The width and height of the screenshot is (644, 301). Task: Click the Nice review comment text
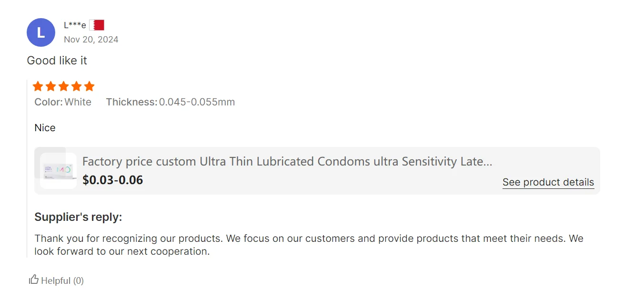tap(45, 128)
